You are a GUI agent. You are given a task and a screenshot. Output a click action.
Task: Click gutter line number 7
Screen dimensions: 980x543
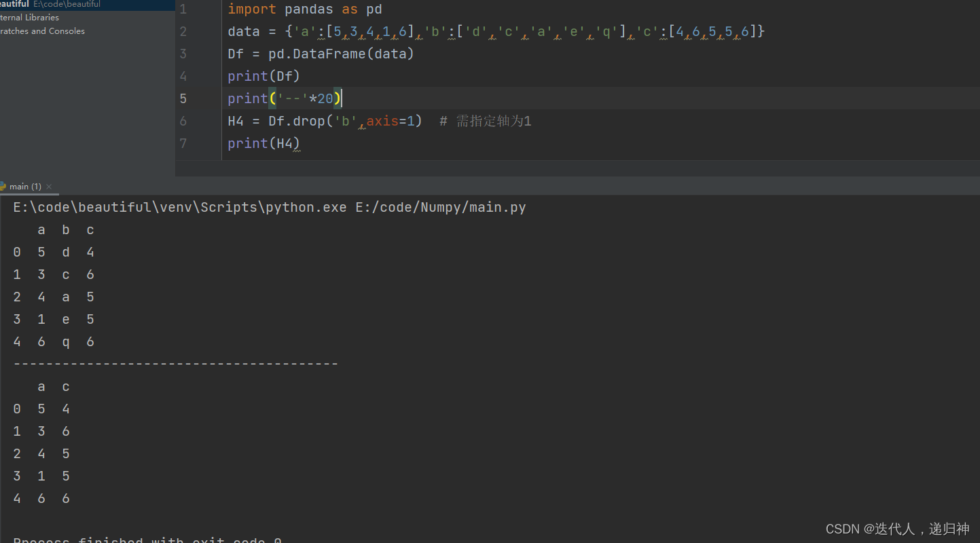click(x=183, y=144)
